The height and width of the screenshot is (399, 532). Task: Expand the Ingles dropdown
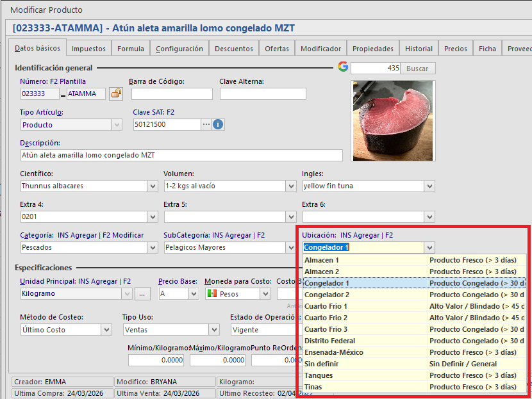point(429,186)
